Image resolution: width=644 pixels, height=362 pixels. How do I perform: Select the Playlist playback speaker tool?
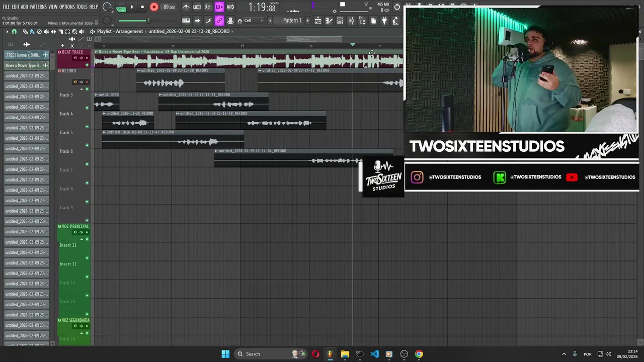82,32
